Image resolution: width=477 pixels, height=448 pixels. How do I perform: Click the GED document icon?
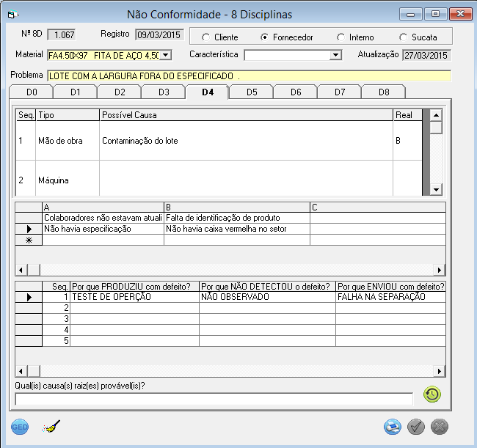click(20, 427)
